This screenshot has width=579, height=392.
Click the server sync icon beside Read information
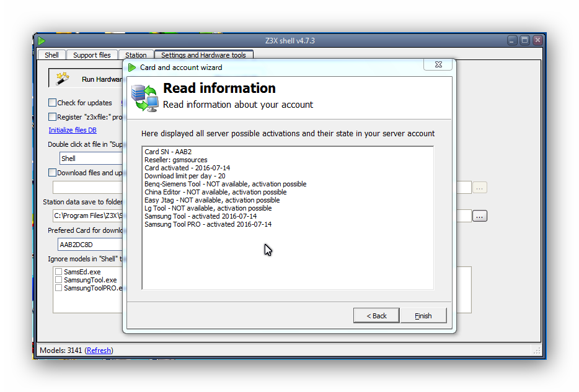pos(145,98)
